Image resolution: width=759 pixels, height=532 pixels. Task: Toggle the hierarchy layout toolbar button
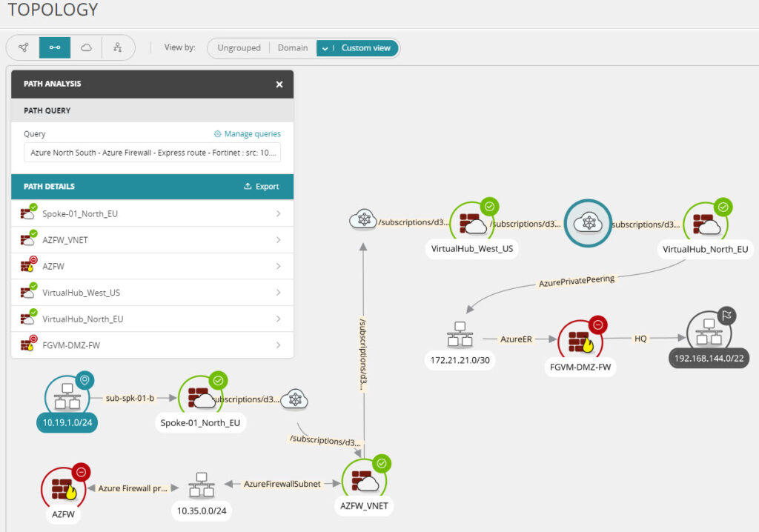[117, 47]
